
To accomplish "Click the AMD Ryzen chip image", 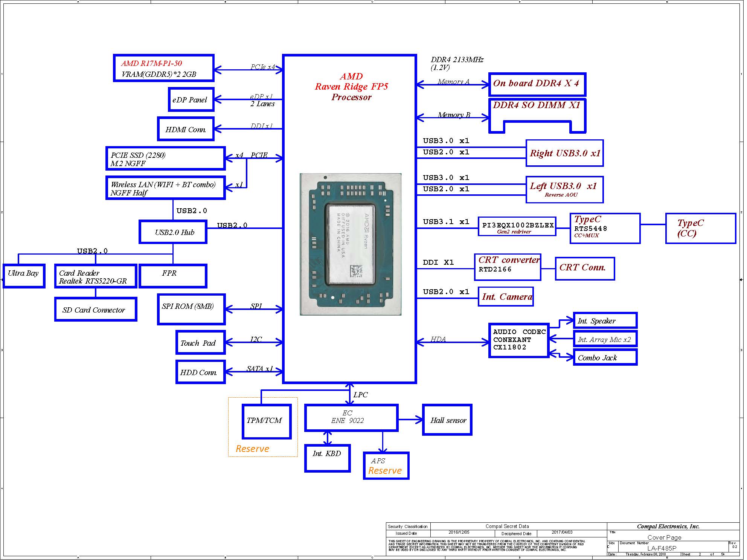I will pos(351,244).
